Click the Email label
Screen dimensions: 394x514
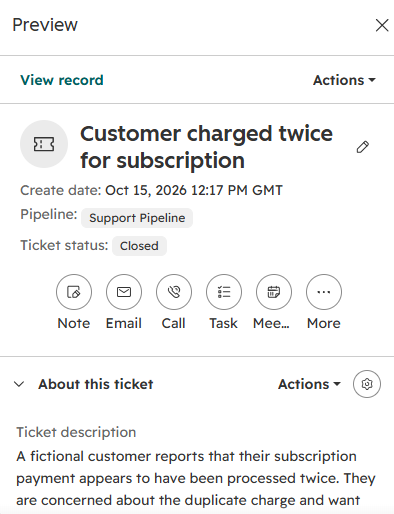tap(124, 323)
